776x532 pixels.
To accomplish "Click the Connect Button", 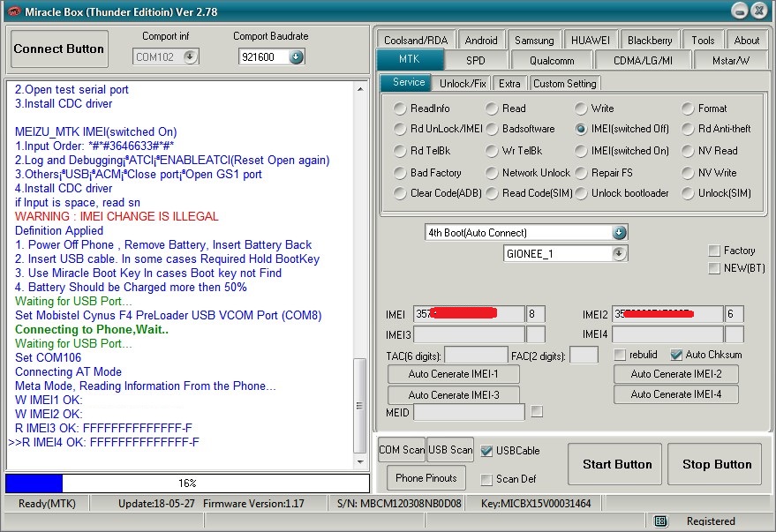I will (59, 49).
